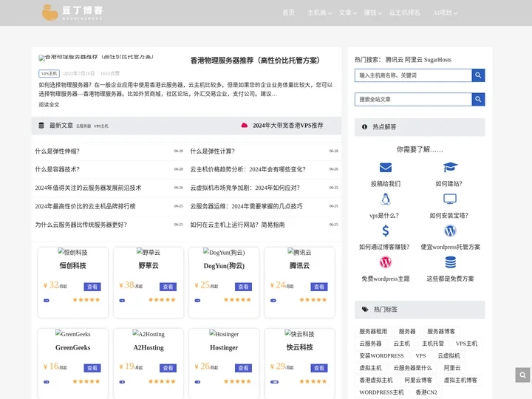Open article 什么是容器技术?

click(58, 169)
